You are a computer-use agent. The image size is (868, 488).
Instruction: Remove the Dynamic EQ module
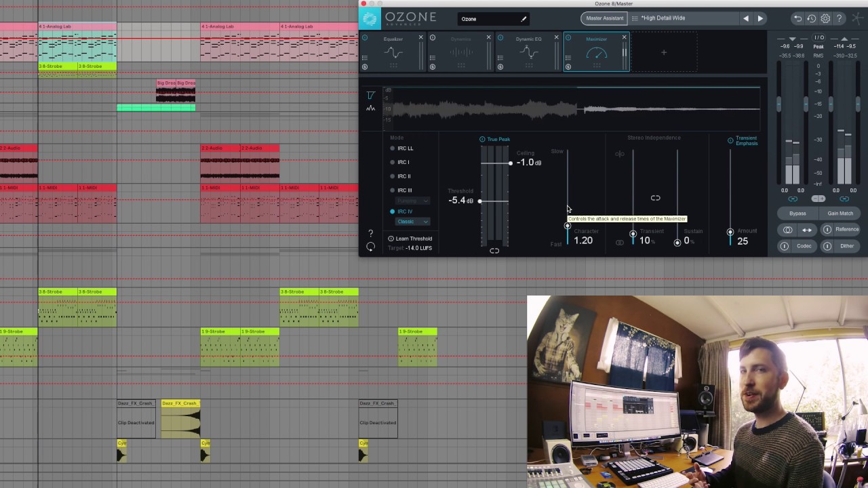556,37
